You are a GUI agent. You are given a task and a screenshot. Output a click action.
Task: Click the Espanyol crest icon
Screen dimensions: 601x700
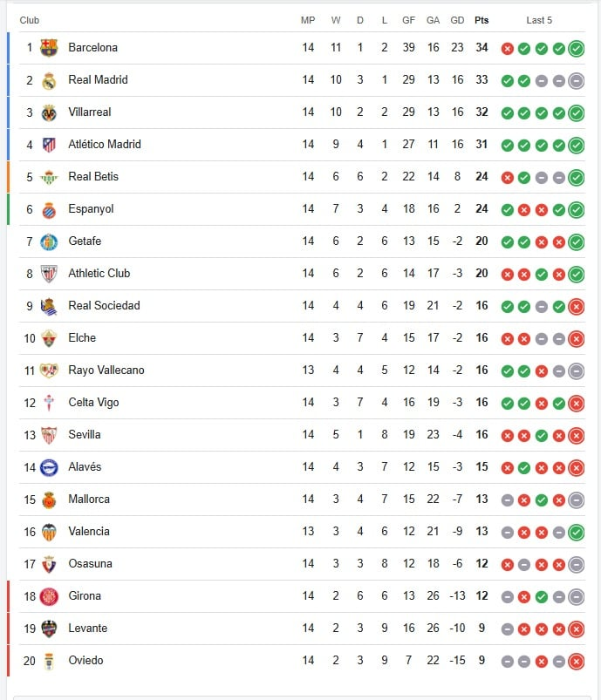(x=49, y=209)
